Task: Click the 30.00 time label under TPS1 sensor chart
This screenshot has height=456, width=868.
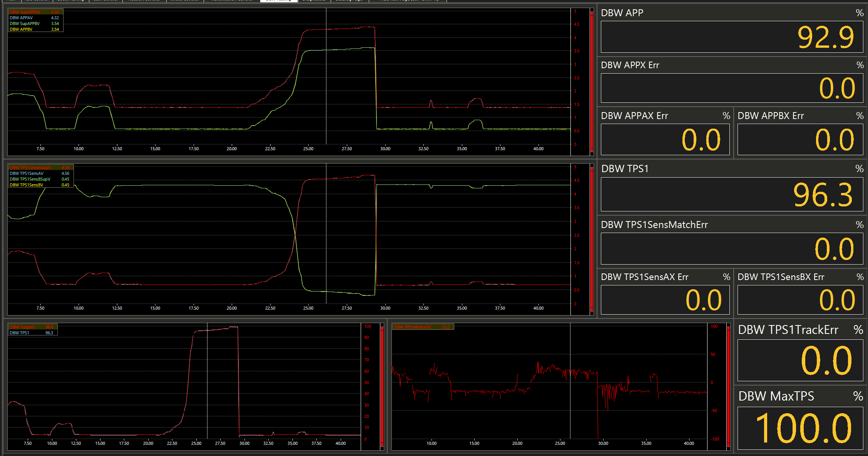Action: 385,308
